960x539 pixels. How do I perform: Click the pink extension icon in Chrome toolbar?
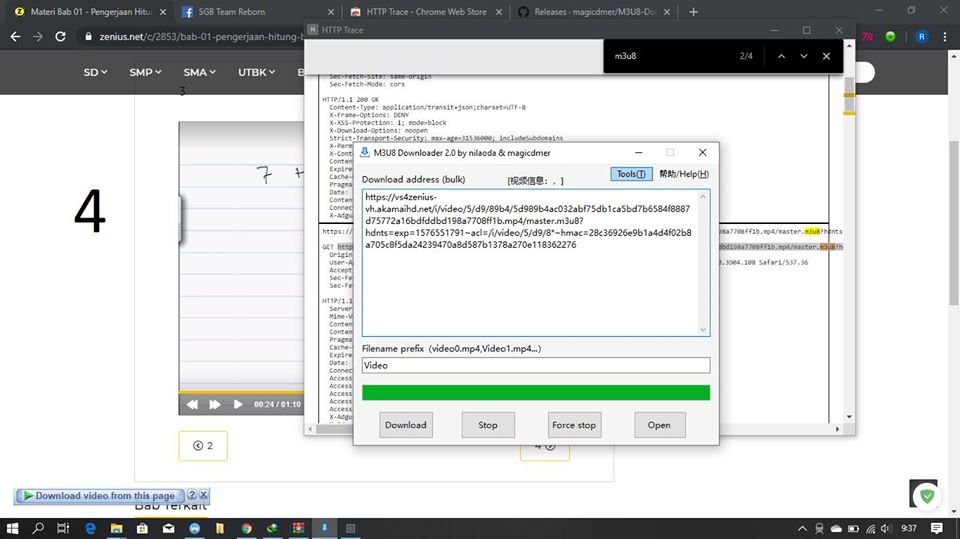click(x=868, y=37)
